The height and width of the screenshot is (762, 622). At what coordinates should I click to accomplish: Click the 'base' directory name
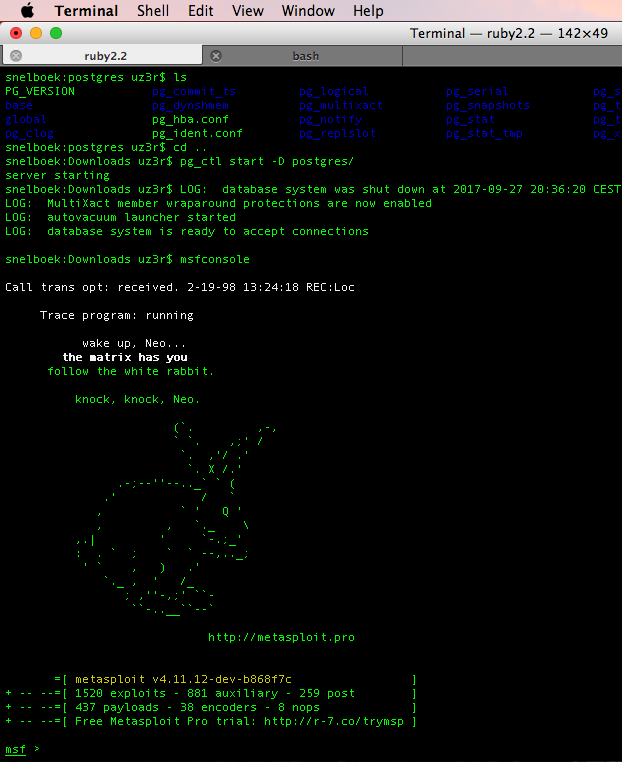click(19, 105)
